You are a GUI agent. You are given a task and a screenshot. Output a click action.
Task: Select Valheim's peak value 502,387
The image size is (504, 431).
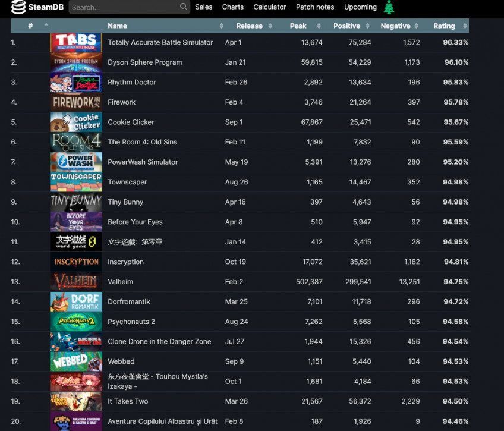point(309,282)
